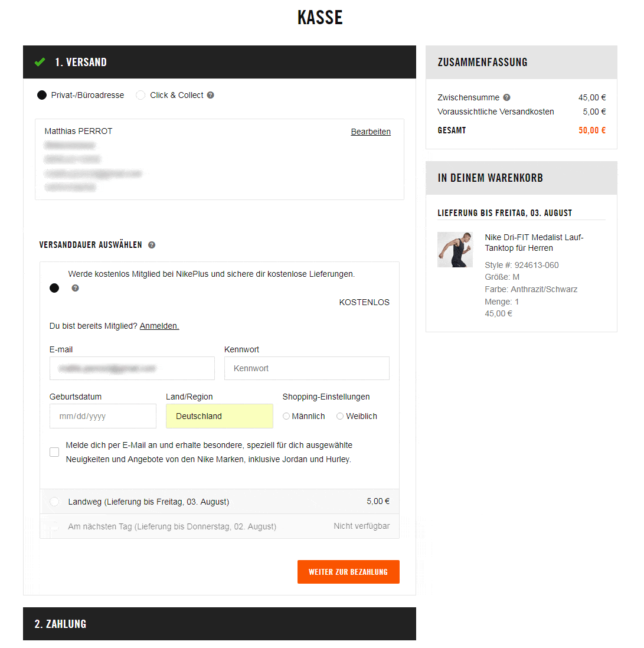Click the 1. Versand section header
The image size is (644, 648).
pyautogui.click(x=220, y=62)
